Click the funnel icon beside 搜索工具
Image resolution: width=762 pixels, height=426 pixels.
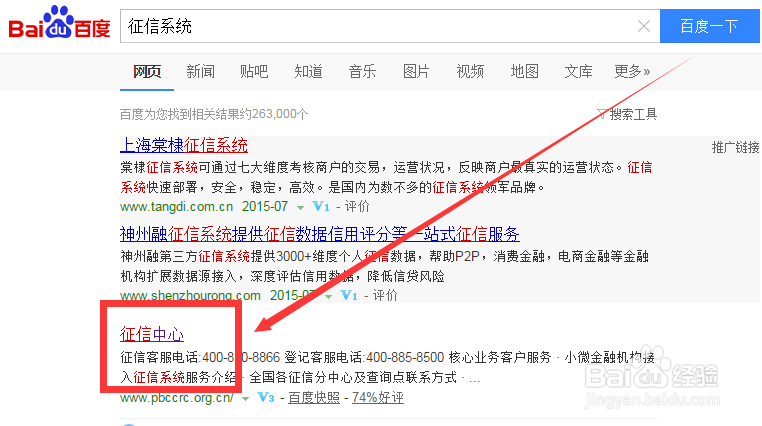coord(602,115)
